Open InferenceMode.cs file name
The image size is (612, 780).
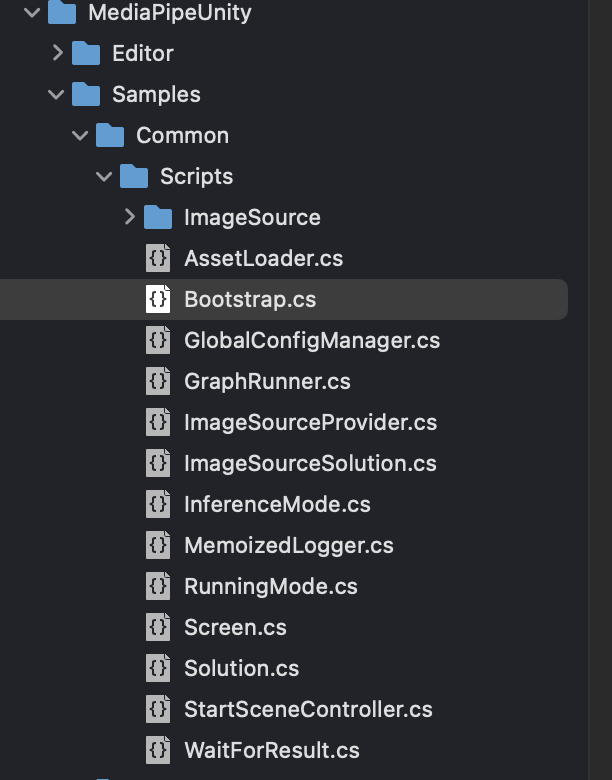[x=277, y=504]
